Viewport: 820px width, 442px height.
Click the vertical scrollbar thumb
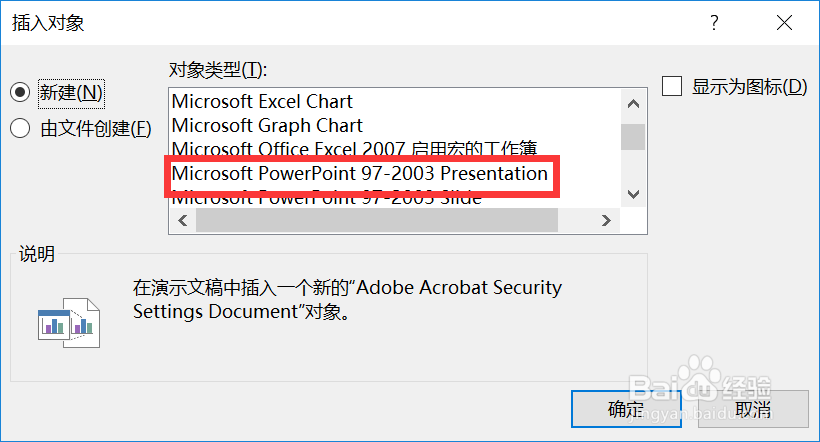pyautogui.click(x=633, y=137)
